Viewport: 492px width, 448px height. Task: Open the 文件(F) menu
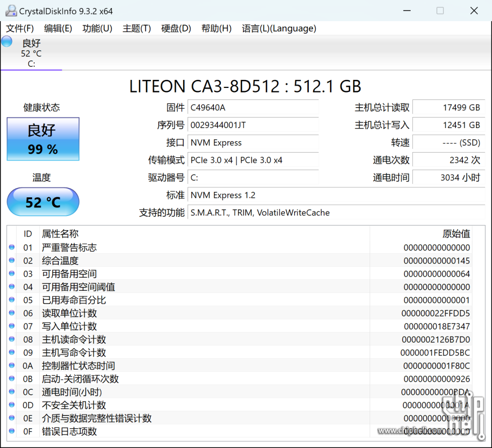point(20,29)
